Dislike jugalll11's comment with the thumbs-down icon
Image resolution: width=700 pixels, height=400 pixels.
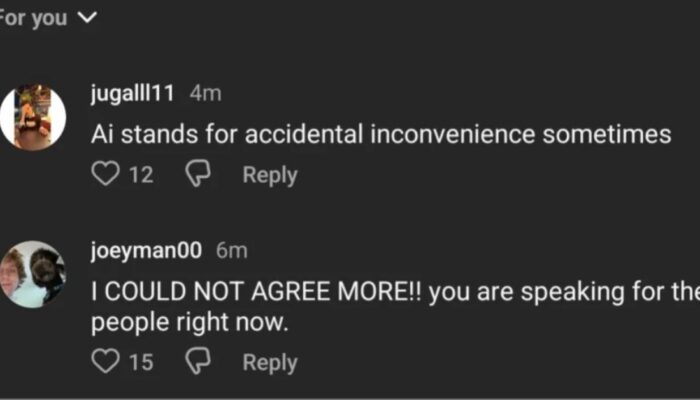tap(197, 175)
